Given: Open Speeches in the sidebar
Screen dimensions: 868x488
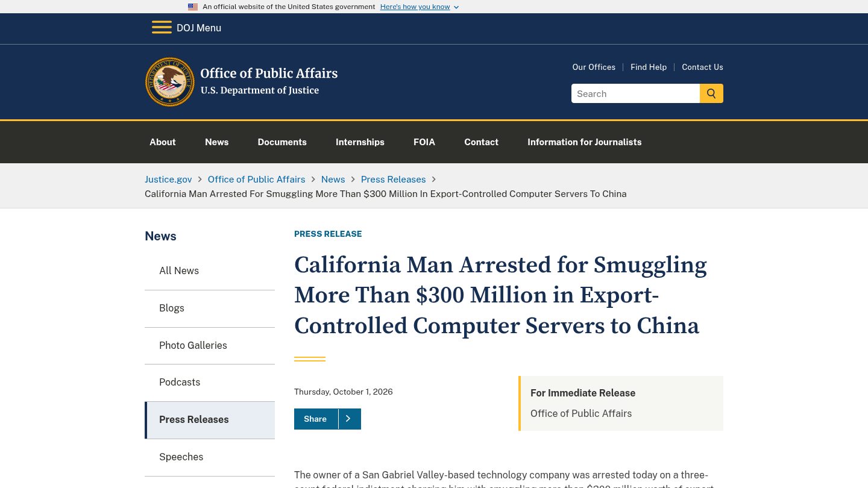Looking at the screenshot, I should [x=210, y=457].
